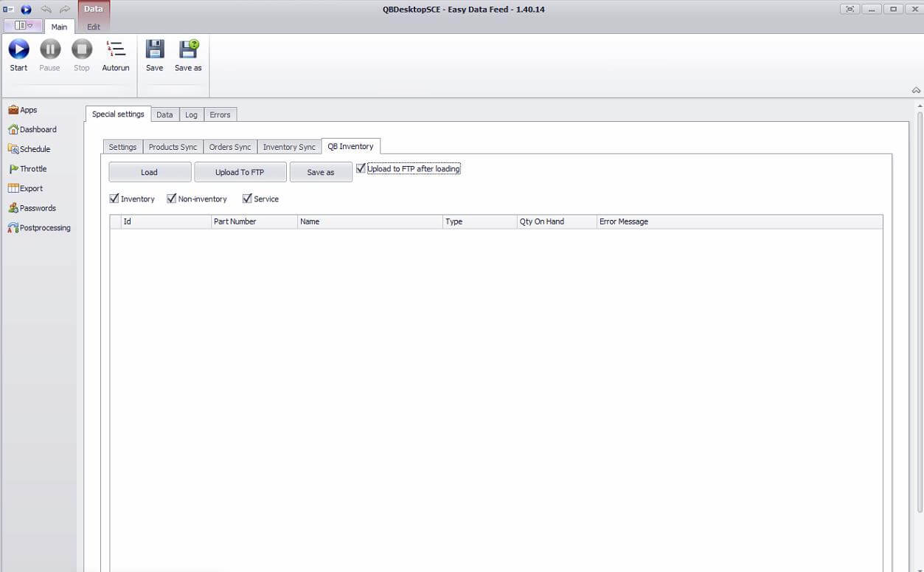Click the grayed Pause button
Image resolution: width=924 pixels, height=572 pixels.
(49, 56)
